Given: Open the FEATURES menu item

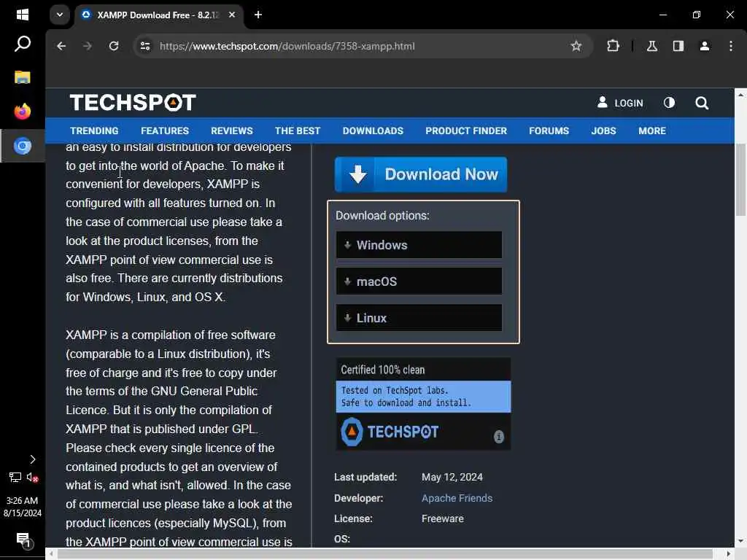Looking at the screenshot, I should [164, 131].
